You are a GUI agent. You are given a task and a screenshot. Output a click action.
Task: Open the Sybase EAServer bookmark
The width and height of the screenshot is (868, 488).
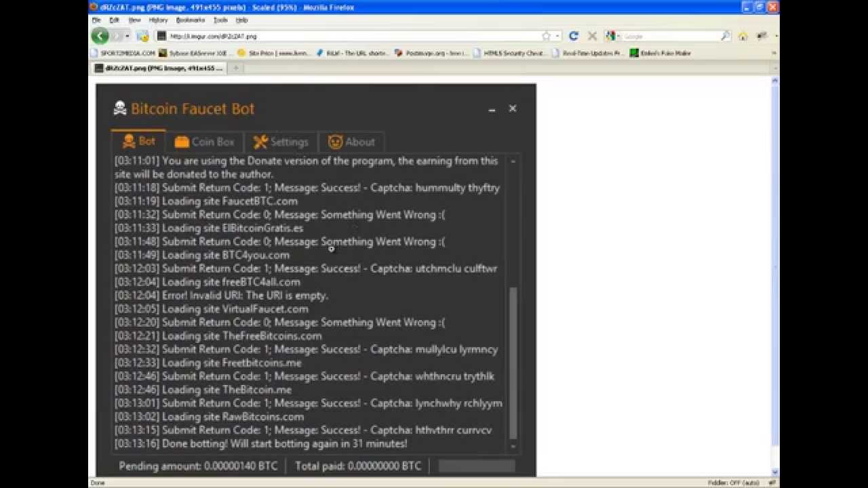[197, 53]
